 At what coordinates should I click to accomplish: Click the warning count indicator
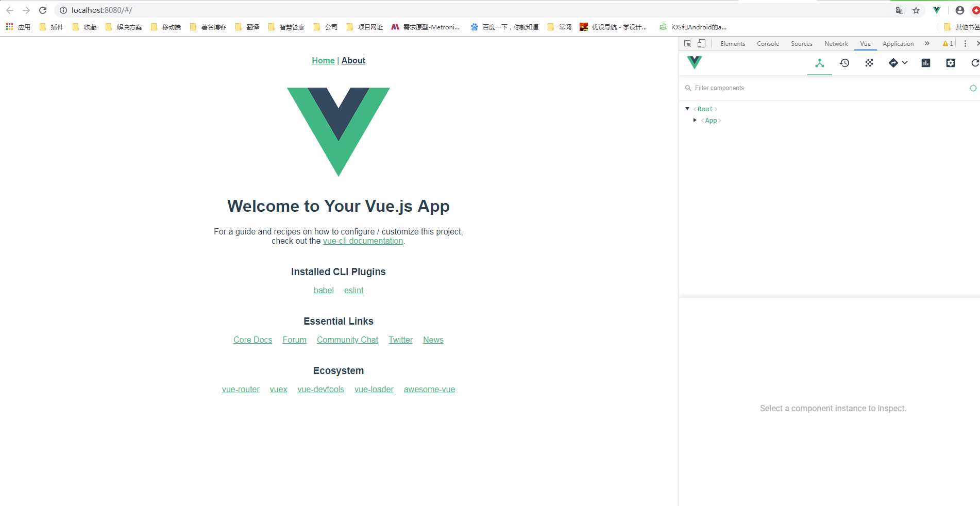coord(948,44)
